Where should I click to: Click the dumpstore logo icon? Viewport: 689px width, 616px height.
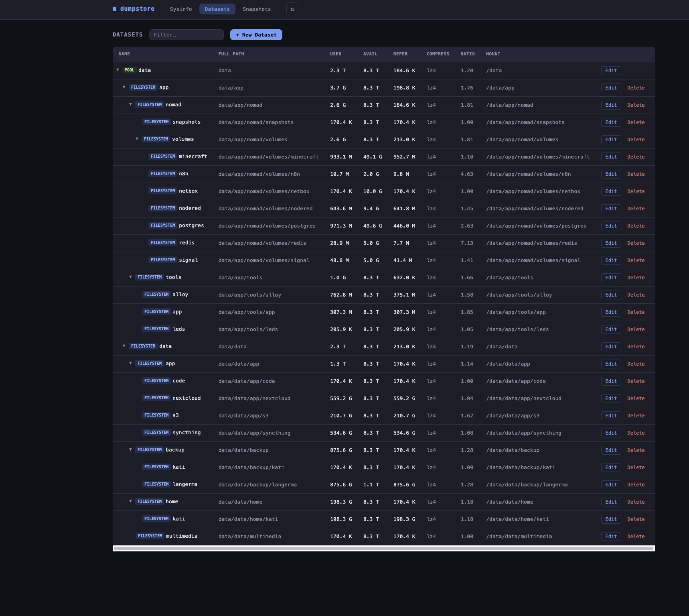(114, 8)
